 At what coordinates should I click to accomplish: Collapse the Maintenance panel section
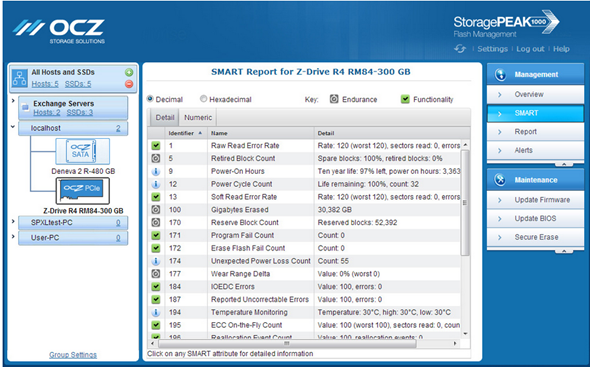[564, 251]
